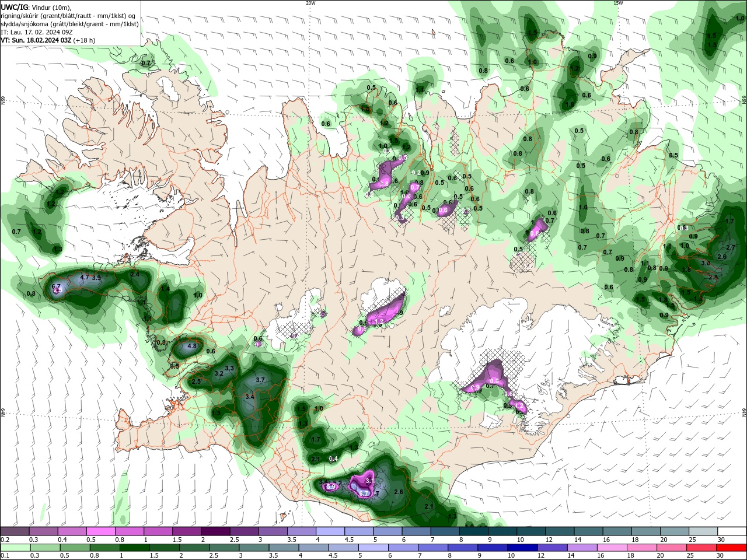Viewport: 747px width, 560px height.
Task: Select the 3.1 snow value on the map
Action: coord(369,480)
